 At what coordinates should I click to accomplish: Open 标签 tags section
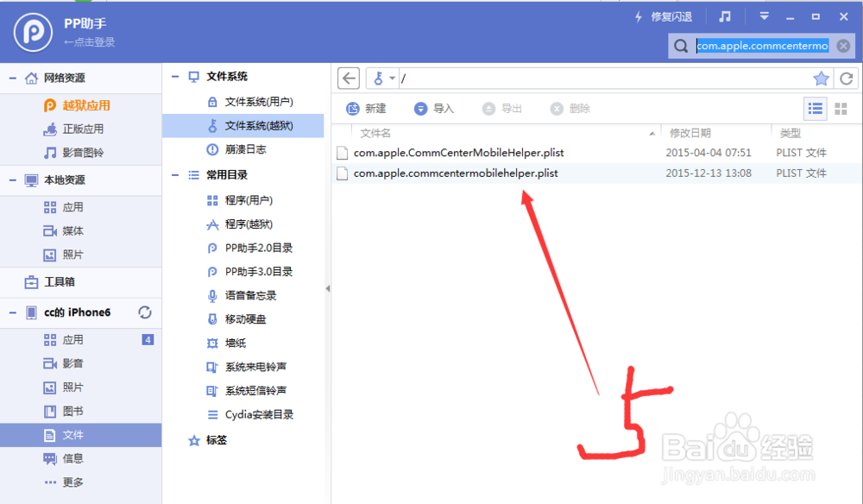(x=207, y=440)
